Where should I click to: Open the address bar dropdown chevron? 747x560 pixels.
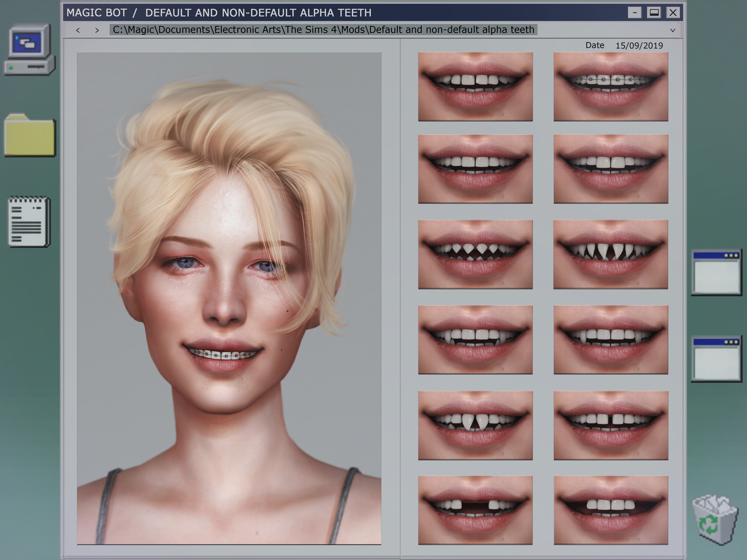click(x=672, y=30)
